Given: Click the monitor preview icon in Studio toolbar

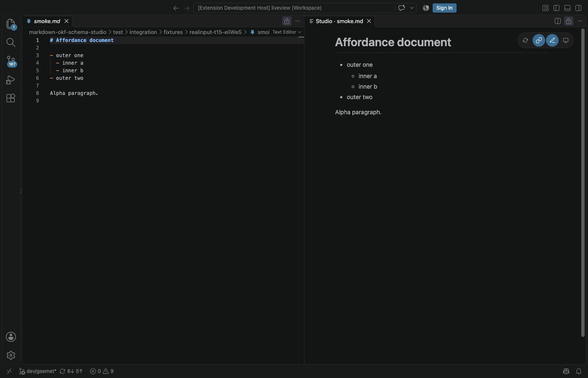Looking at the screenshot, I should pyautogui.click(x=566, y=40).
